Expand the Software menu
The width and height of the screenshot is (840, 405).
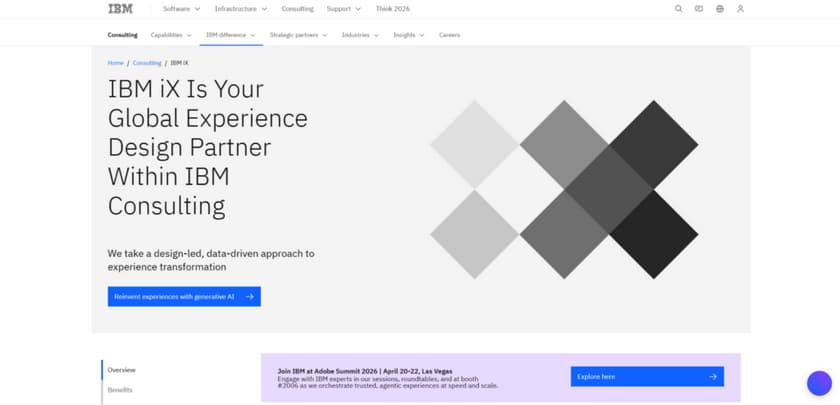182,9
